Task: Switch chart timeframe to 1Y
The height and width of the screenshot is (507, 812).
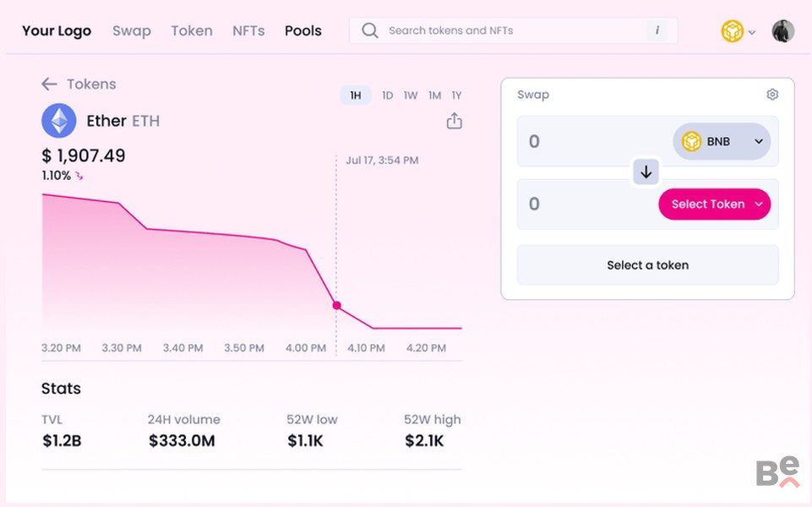Action: click(456, 95)
